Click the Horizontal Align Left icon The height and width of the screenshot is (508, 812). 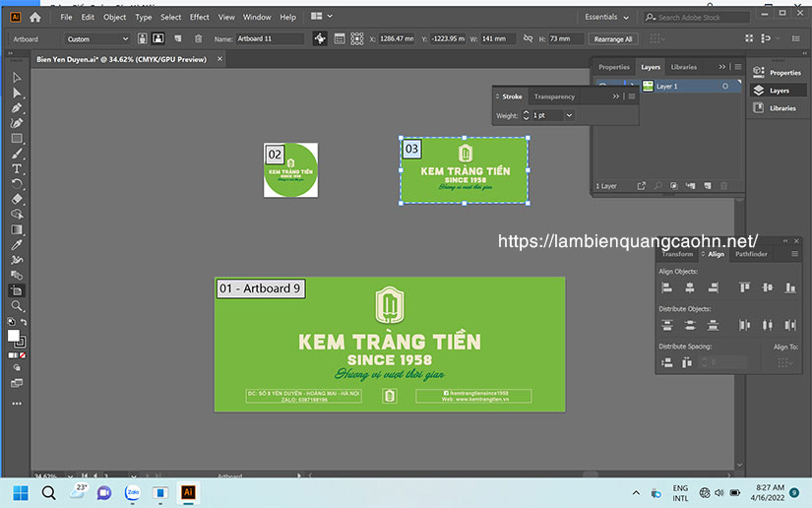coord(667,287)
